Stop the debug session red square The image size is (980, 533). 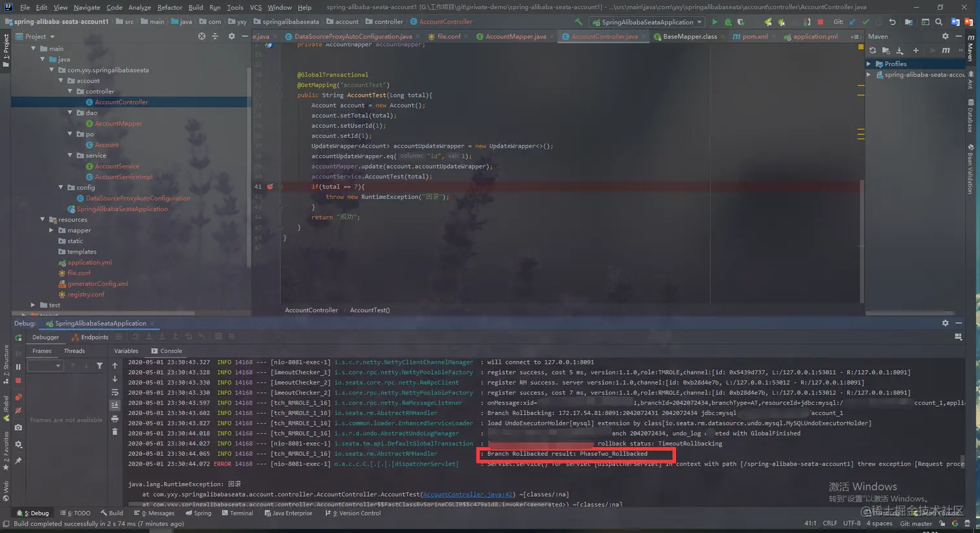pyautogui.click(x=18, y=381)
